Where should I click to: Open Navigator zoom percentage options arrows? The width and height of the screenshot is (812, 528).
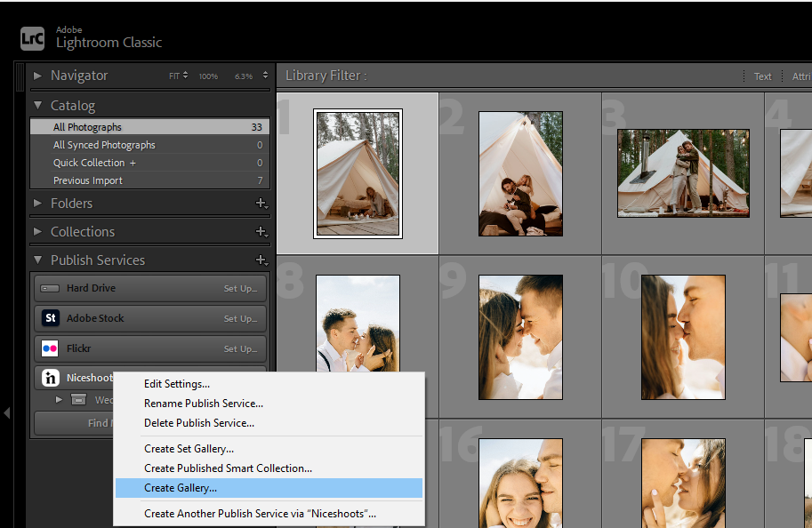[x=265, y=76]
